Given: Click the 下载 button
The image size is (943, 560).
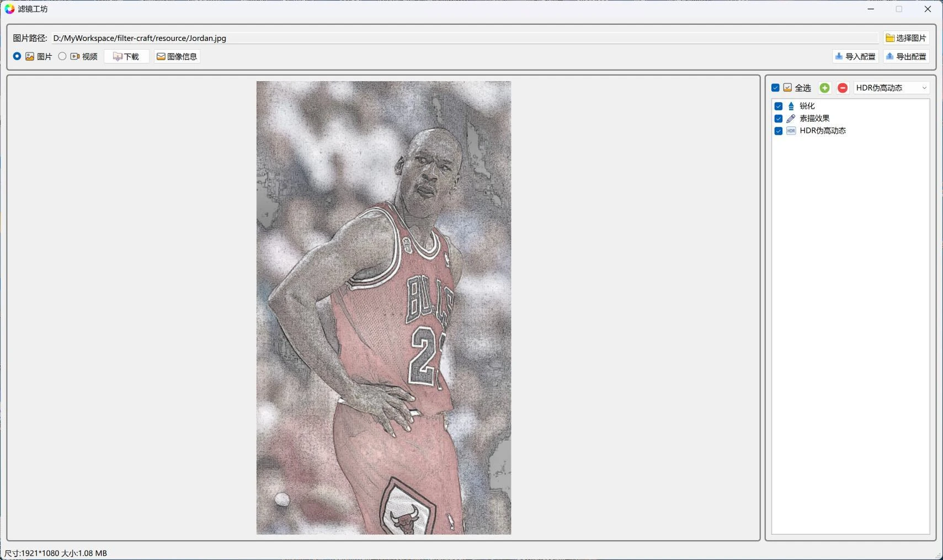Looking at the screenshot, I should (x=126, y=56).
